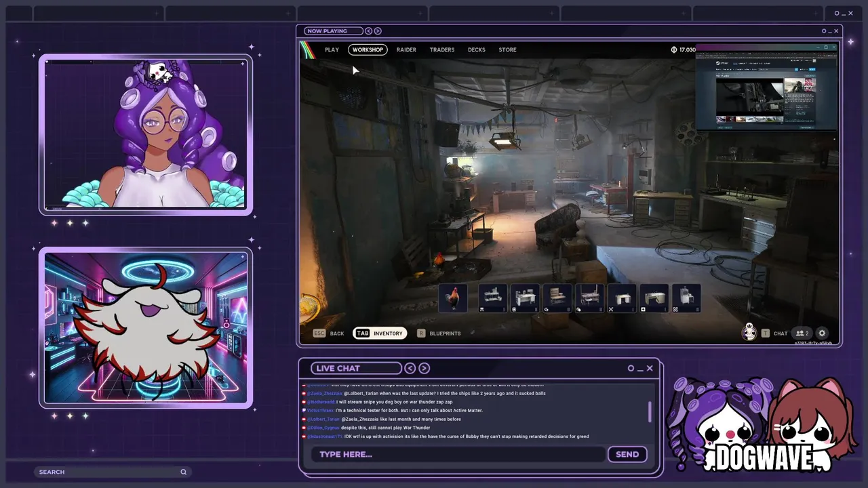Click the SEND button
This screenshot has height=488, width=868.
pos(627,454)
